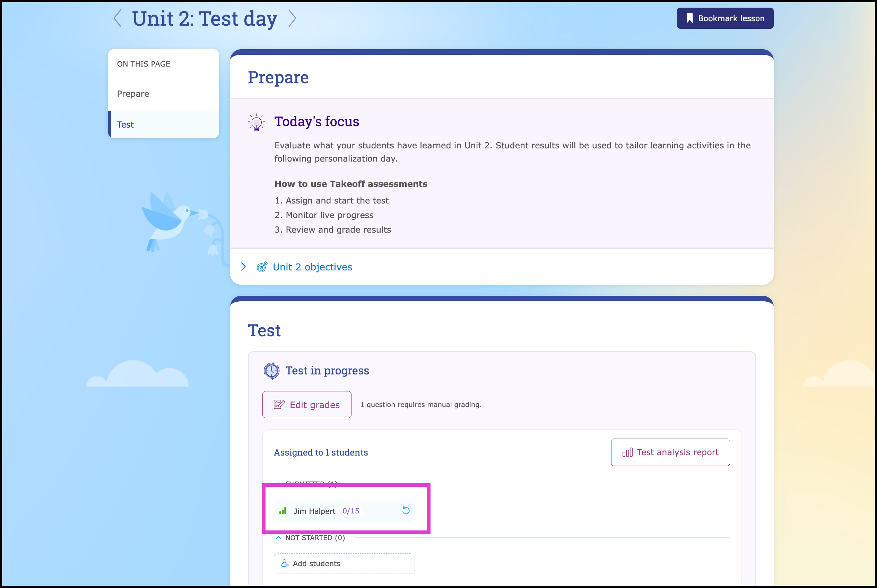
Task: Reset Jim Halpert's test with the circular arrow
Action: (406, 510)
